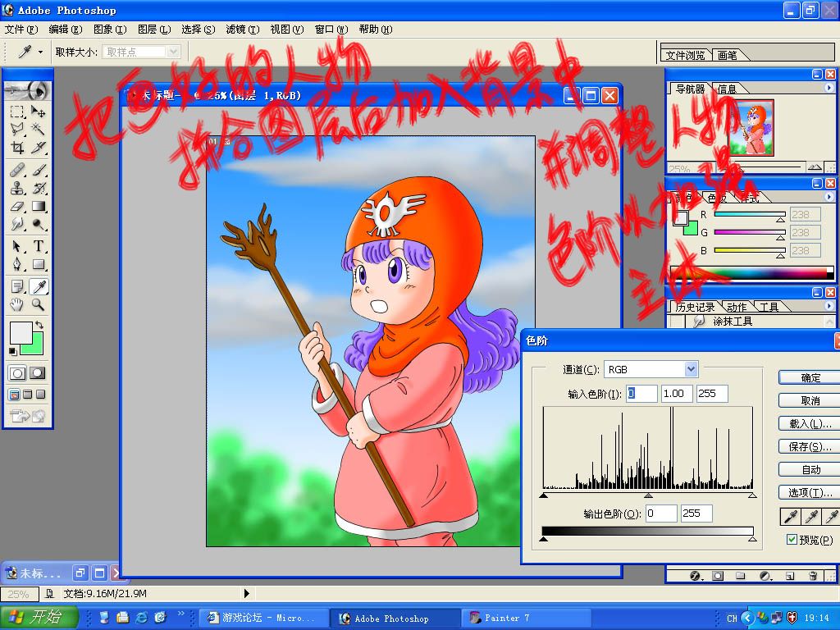Open the 图象 (Image) menu
This screenshot has width=840, height=630.
110,30
